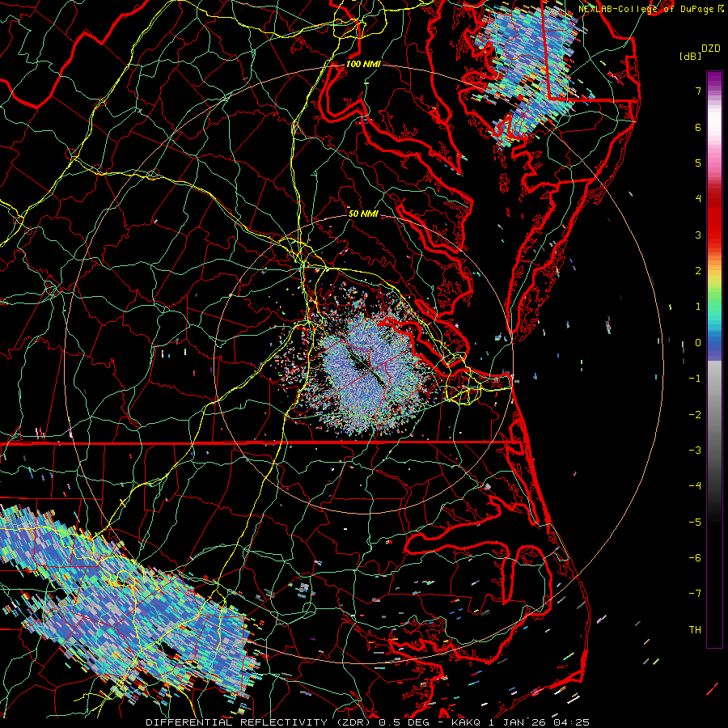Select the -1 value on the dB scale

[x=695, y=379]
